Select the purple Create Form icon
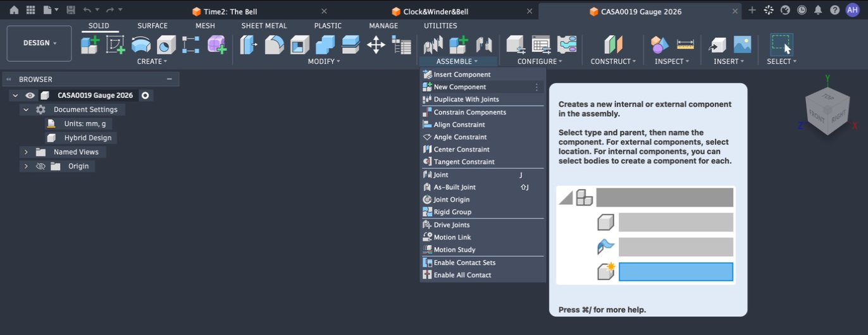 tap(216, 45)
